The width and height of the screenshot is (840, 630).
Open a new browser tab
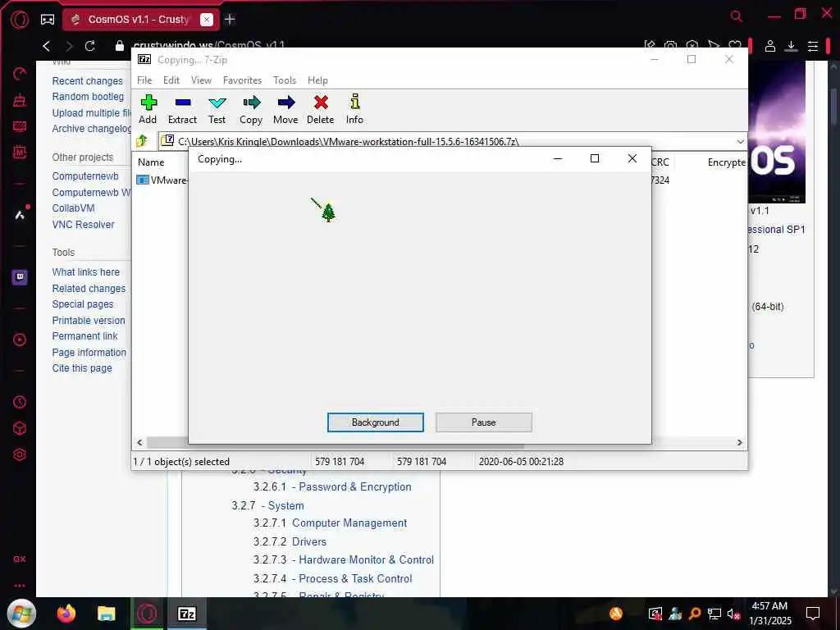tap(230, 20)
